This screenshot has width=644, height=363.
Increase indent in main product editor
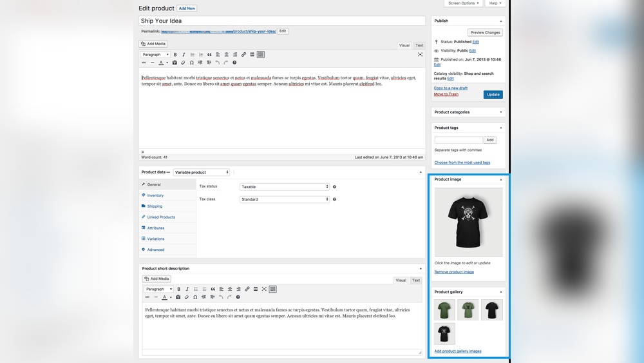click(209, 63)
